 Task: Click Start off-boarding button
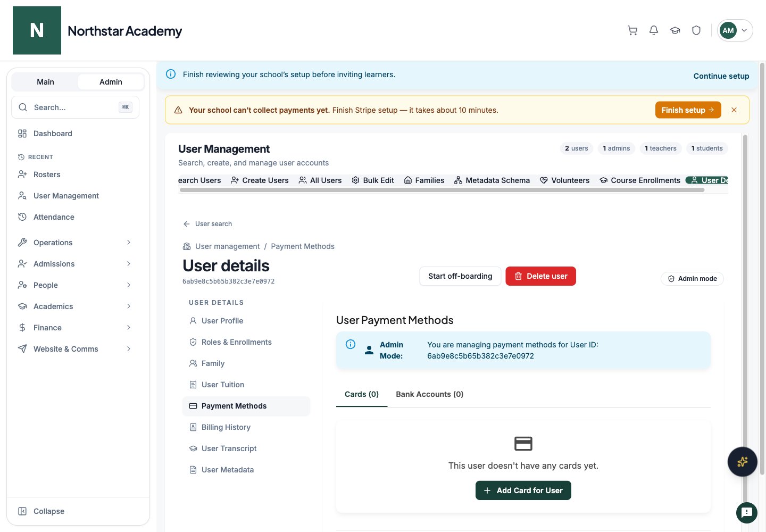(460, 276)
